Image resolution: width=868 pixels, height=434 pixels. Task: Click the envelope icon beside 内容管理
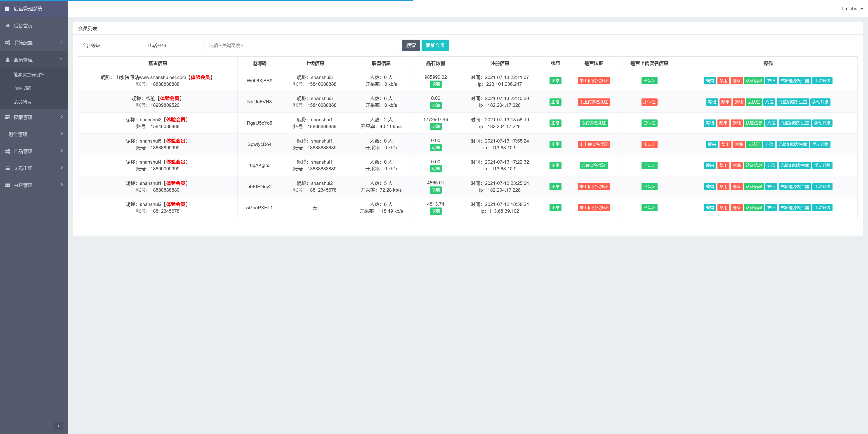coord(7,186)
